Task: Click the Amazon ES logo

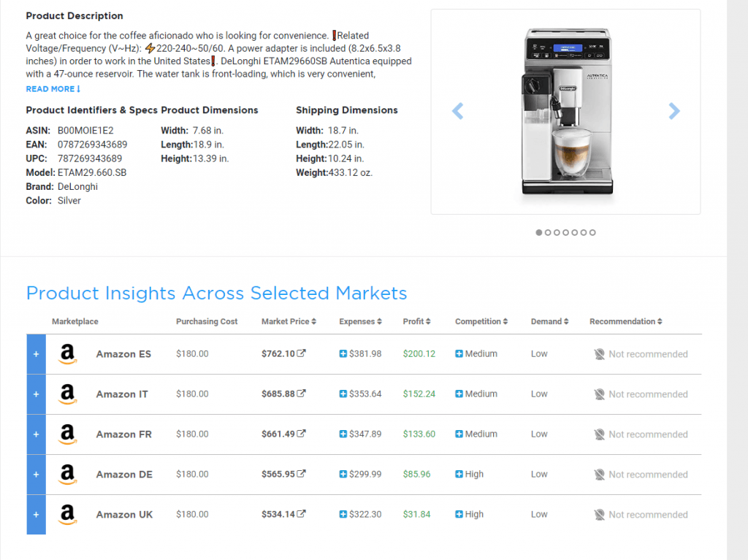Action: point(68,354)
